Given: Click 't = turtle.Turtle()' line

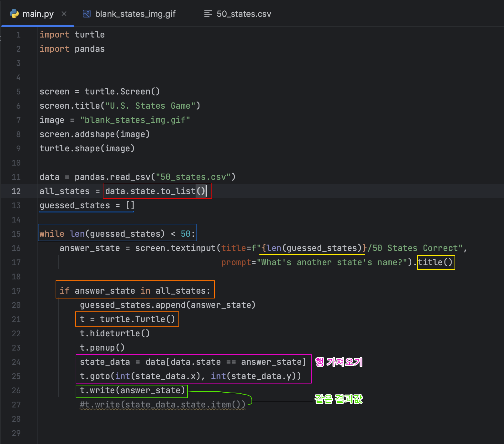Looking at the screenshot, I should [127, 319].
